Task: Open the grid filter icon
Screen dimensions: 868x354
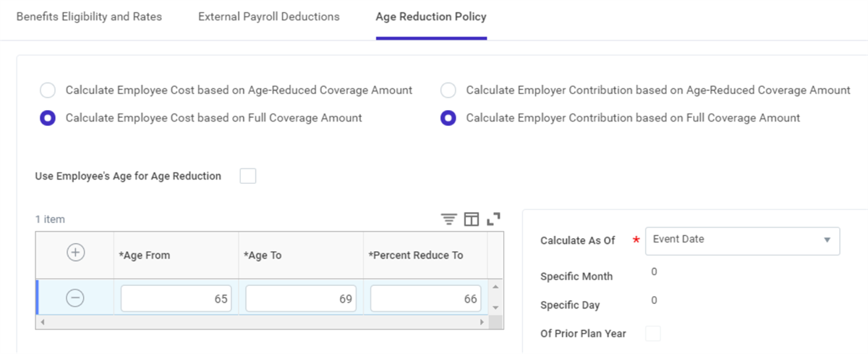Action: (x=449, y=219)
